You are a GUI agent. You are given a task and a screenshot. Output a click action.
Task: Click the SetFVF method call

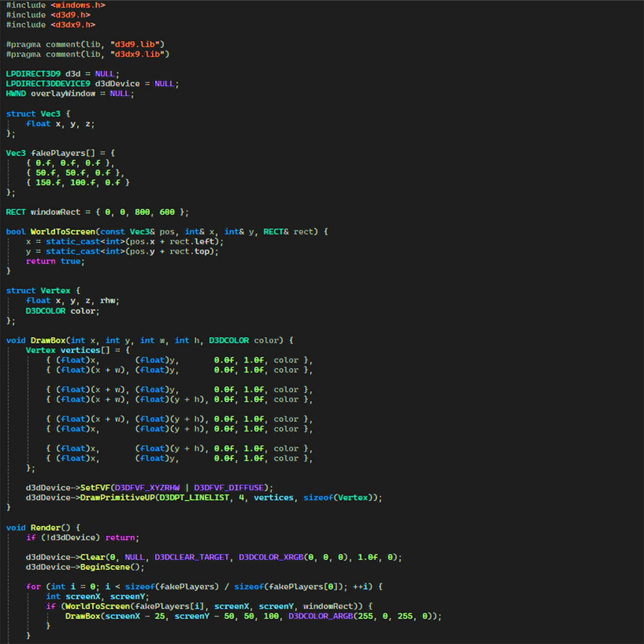point(95,488)
